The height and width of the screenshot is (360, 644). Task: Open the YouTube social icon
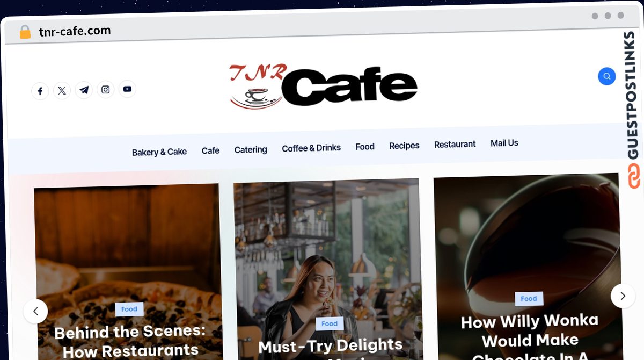tap(127, 89)
